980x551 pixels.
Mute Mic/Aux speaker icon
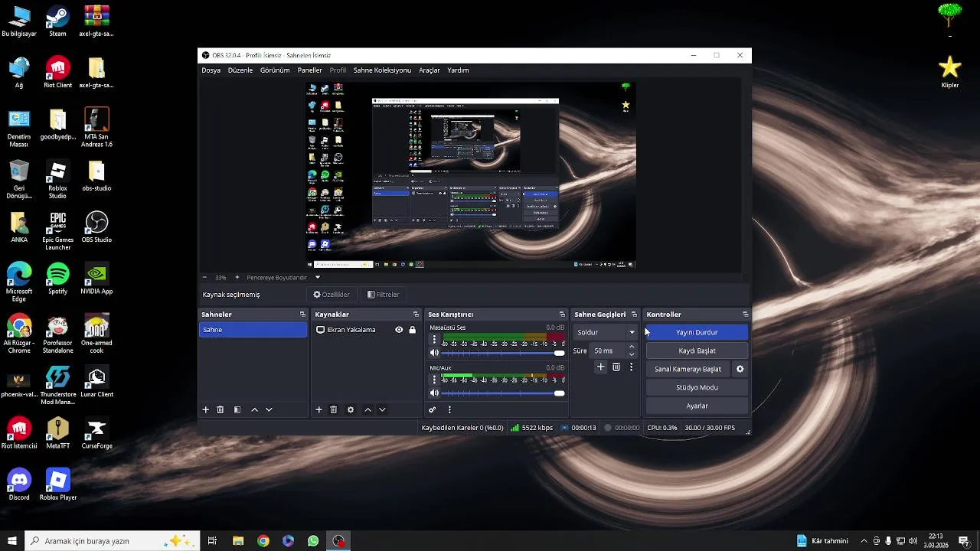point(434,393)
